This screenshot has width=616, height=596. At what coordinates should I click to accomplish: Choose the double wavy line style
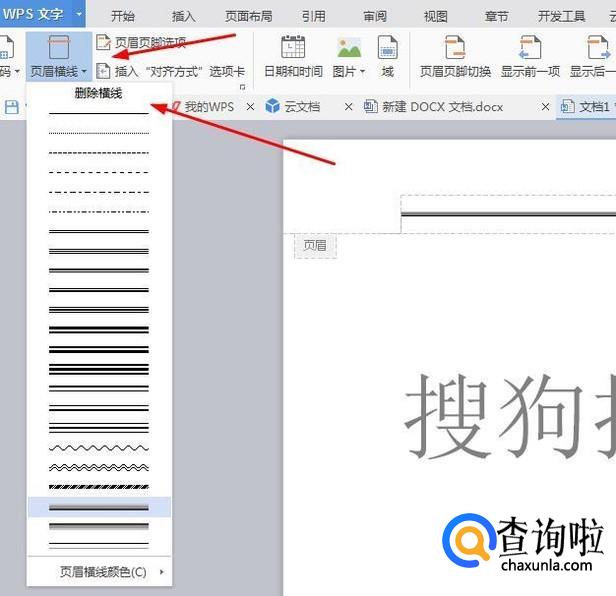99,468
